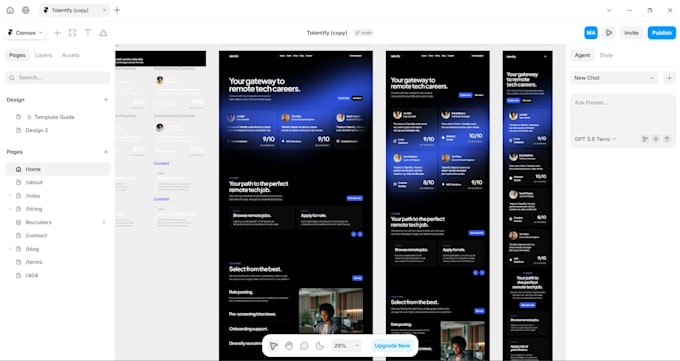The image size is (680, 361).
Task: Open the /terms page
Action: point(34,262)
